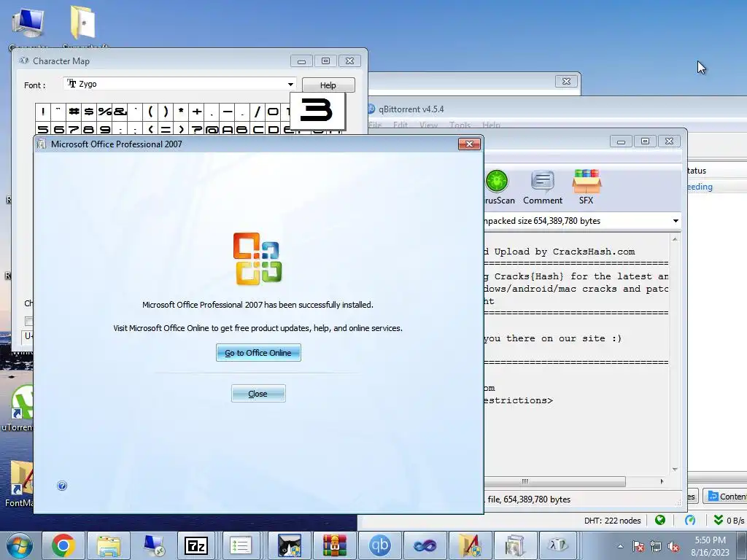Select the dollar sign glyph in Character Map
Screen dimensions: 747x560
coord(89,112)
